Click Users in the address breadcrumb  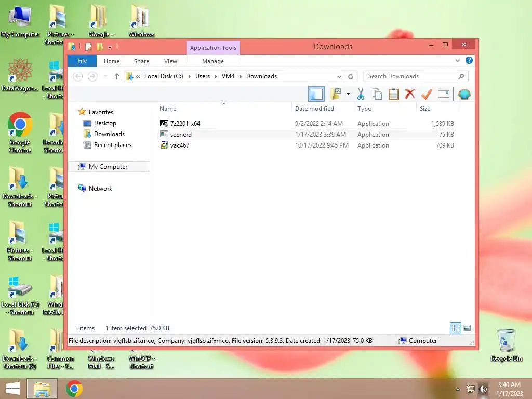pos(203,76)
